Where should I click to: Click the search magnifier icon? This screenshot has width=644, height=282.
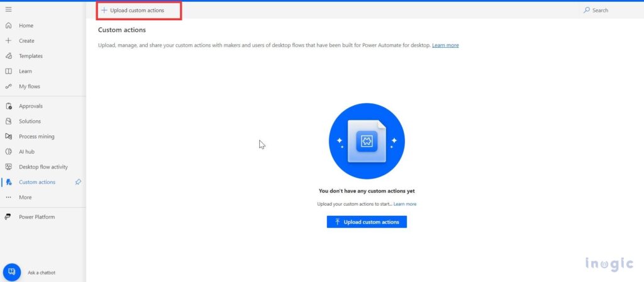(587, 10)
